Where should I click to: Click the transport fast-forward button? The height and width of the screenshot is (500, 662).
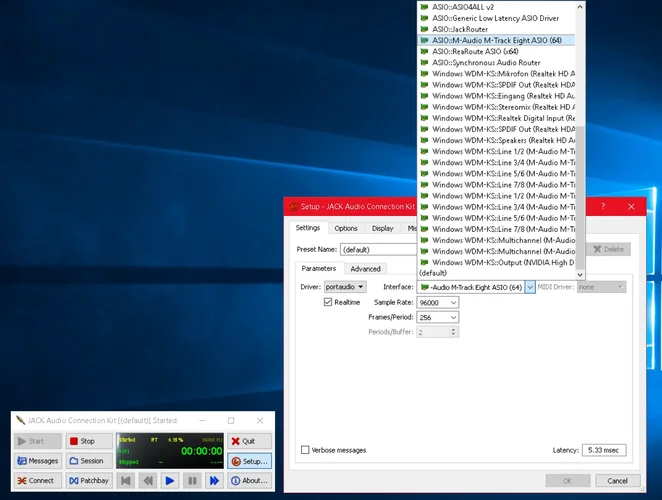pos(214,481)
